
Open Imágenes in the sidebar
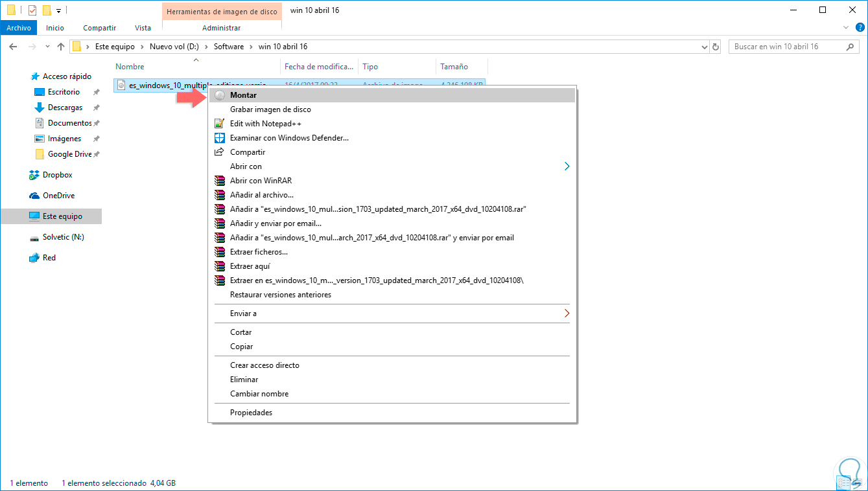(x=64, y=139)
